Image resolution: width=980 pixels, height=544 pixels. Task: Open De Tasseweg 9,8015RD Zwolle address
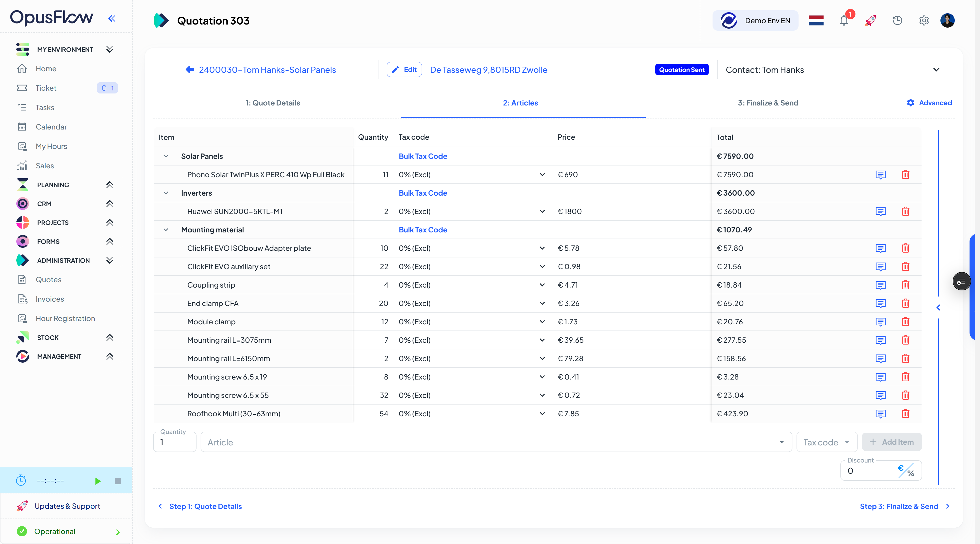coord(488,70)
